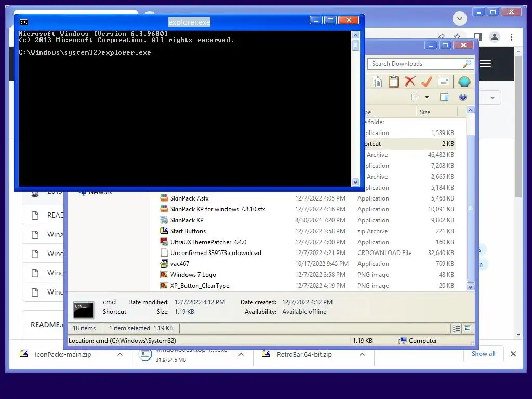Toggle the Chrome side panel icon
This screenshot has width=532, height=399.
click(478, 36)
